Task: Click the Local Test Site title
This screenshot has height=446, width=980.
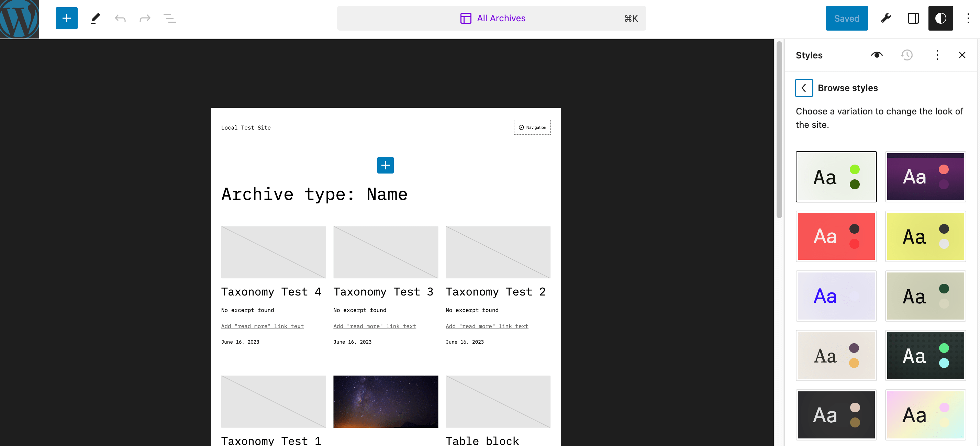Action: (x=246, y=127)
